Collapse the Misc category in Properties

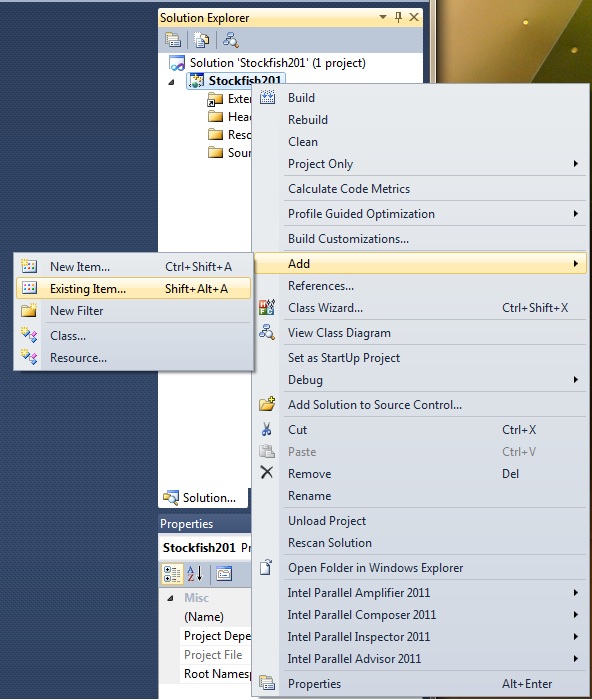tap(171, 598)
